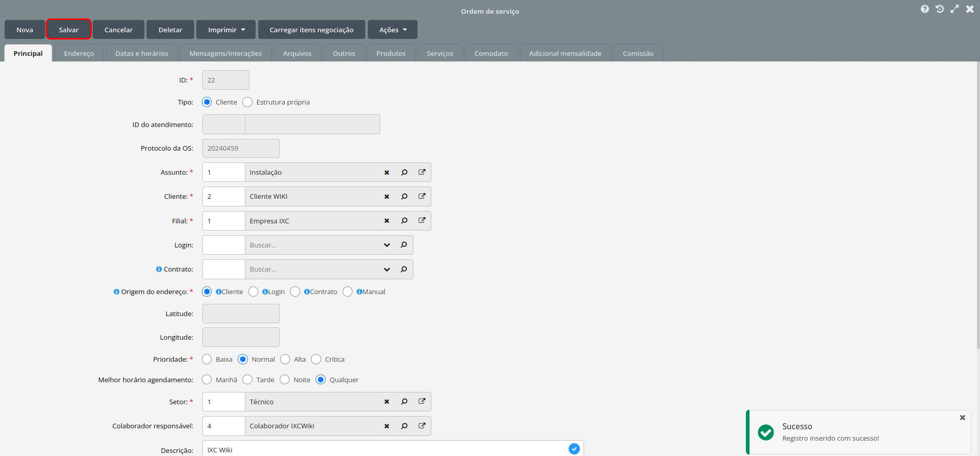Search Login with the magnifier icon

(x=404, y=245)
